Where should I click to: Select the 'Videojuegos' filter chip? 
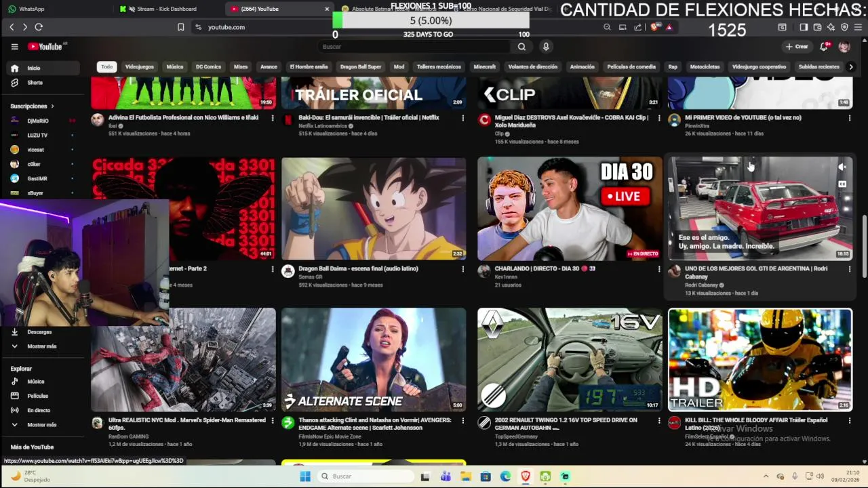pyautogui.click(x=140, y=67)
